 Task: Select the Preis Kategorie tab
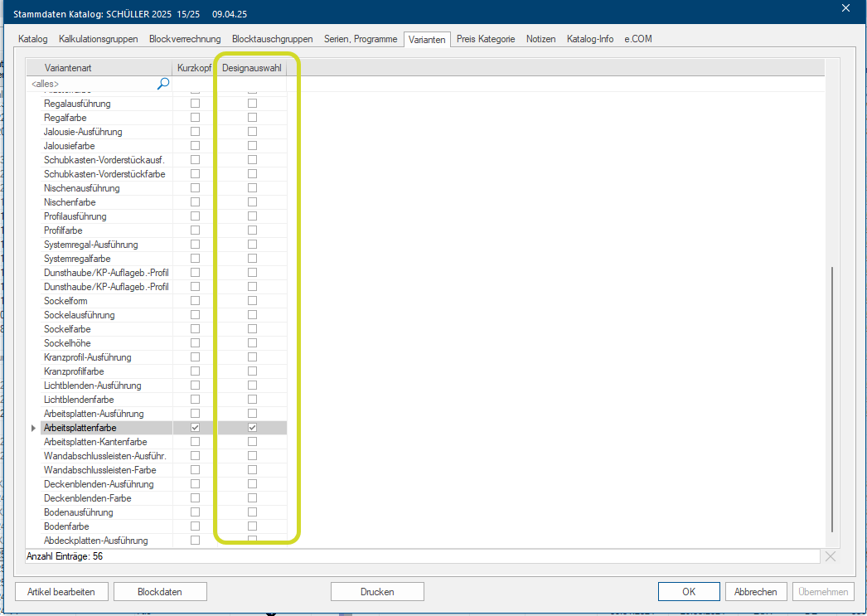pos(486,39)
